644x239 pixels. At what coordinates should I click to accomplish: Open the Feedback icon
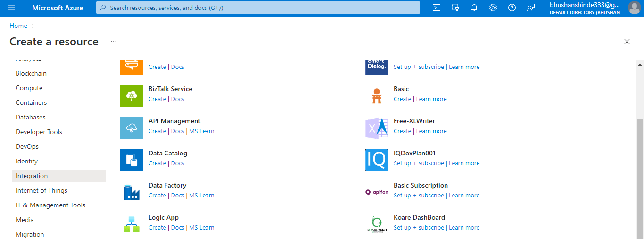click(531, 8)
